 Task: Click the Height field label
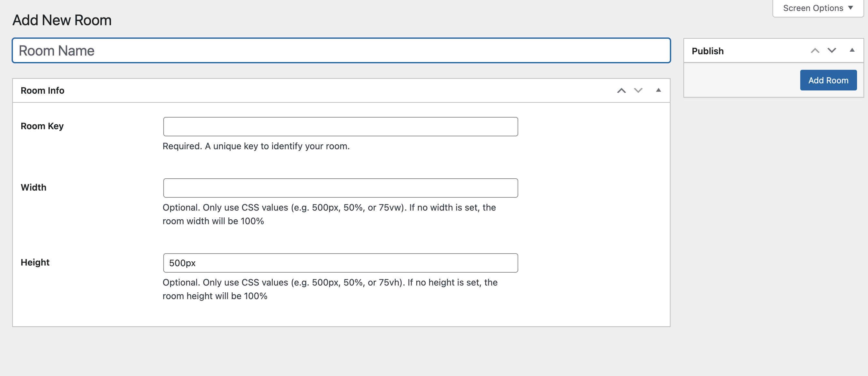[35, 262]
